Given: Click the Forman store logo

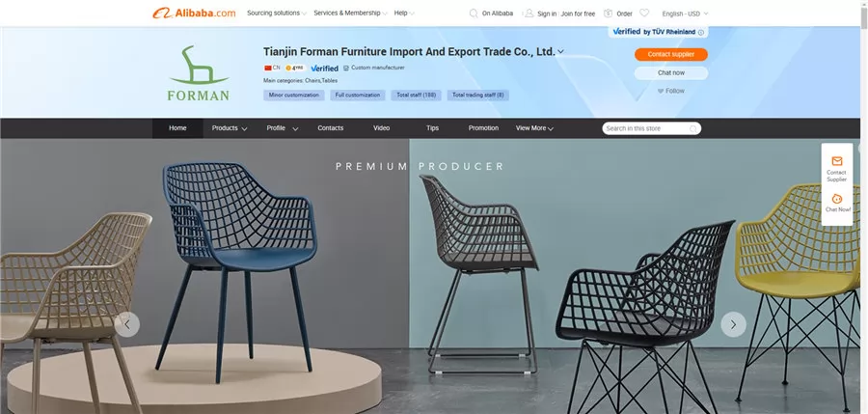Looking at the screenshot, I should click(198, 72).
